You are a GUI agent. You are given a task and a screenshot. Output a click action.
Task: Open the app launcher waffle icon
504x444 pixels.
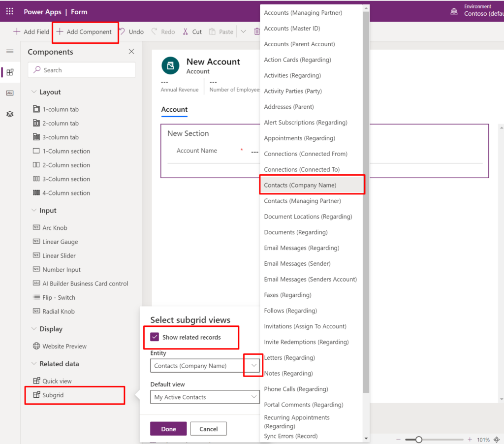point(10,12)
